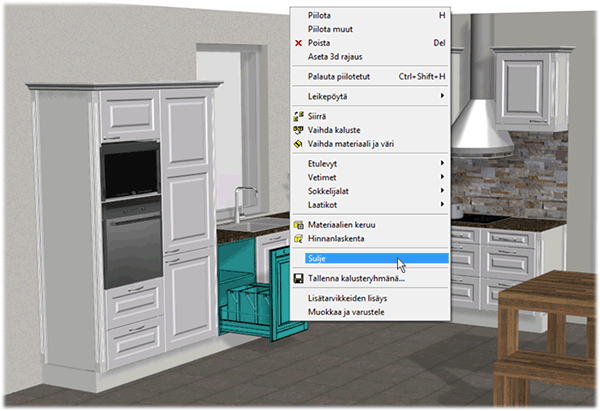This screenshot has width=600, height=411.
Task: Choose Lisätarvikkeiden lisäys
Action: pos(347,299)
